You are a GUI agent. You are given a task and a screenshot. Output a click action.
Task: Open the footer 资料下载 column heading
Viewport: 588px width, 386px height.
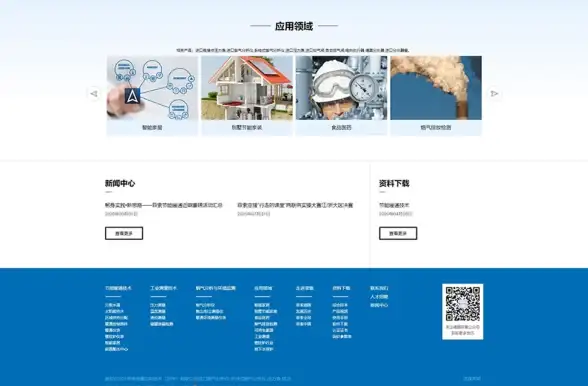click(x=341, y=288)
